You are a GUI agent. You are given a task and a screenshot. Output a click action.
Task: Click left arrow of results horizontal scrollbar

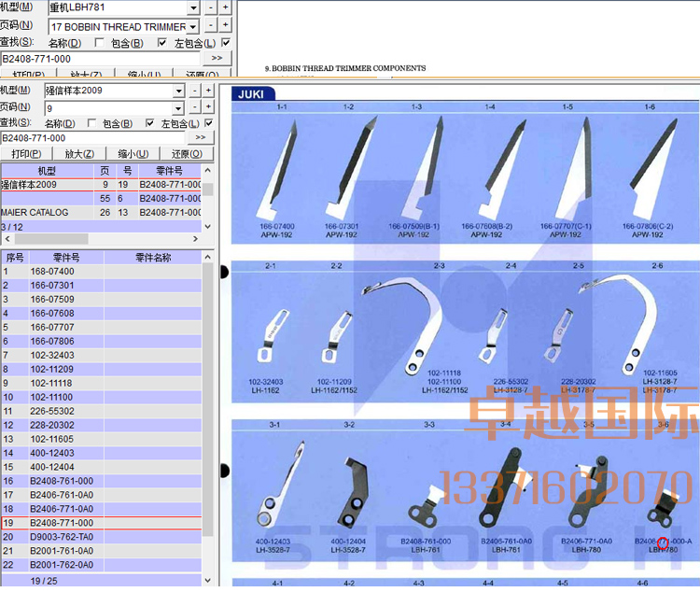click(x=7, y=239)
